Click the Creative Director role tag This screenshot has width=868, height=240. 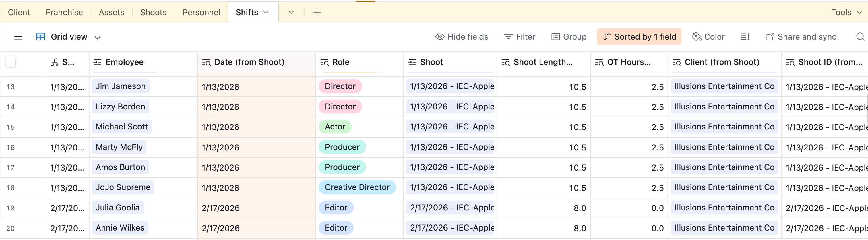click(357, 187)
